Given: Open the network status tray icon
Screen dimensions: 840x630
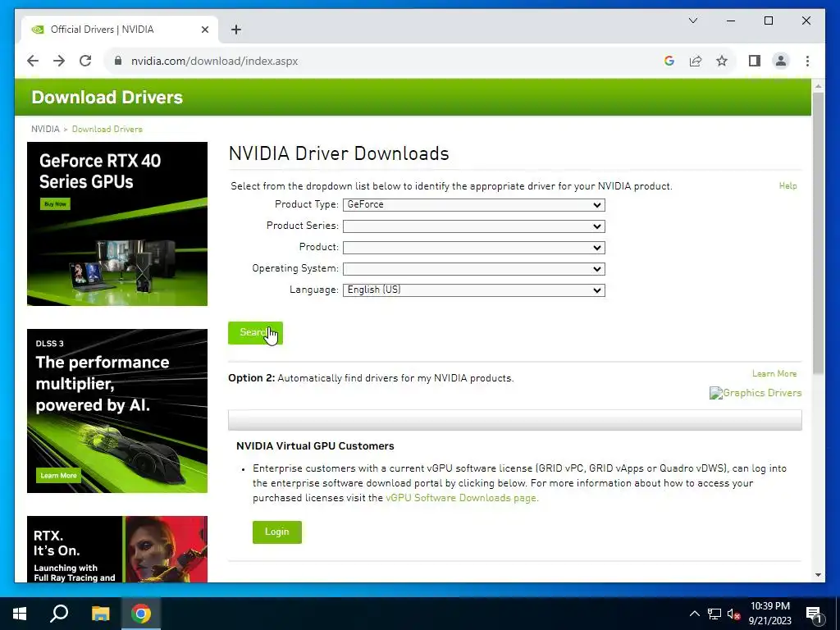Looking at the screenshot, I should click(x=714, y=614).
